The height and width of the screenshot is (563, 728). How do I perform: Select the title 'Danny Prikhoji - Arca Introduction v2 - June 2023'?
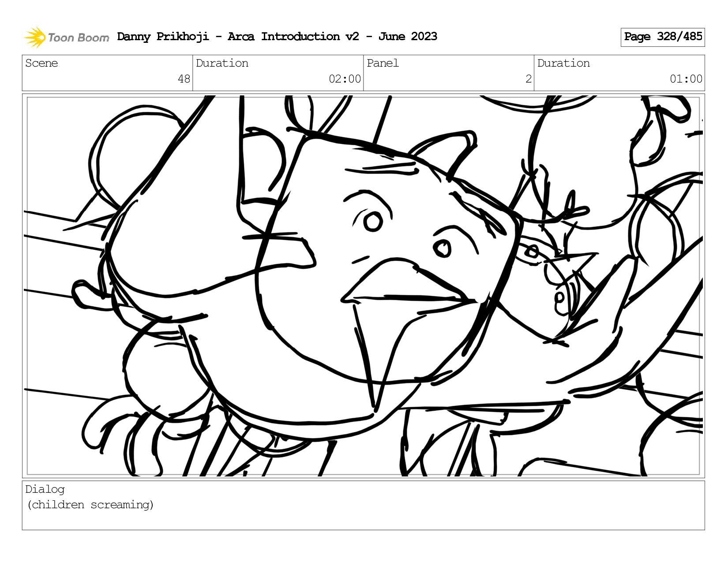[277, 37]
